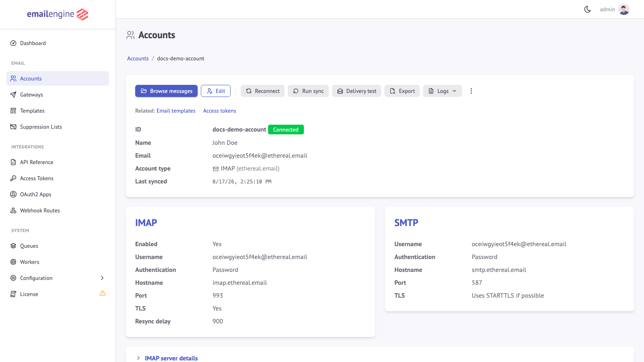Expand Configuration submenu chevron

[102, 278]
